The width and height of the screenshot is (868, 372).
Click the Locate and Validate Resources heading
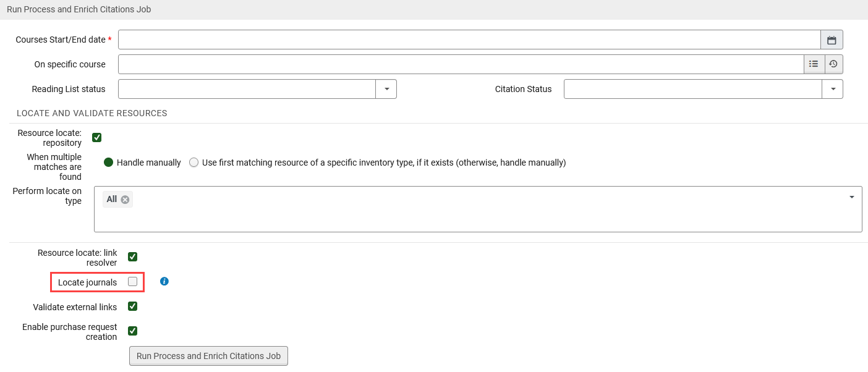[92, 113]
